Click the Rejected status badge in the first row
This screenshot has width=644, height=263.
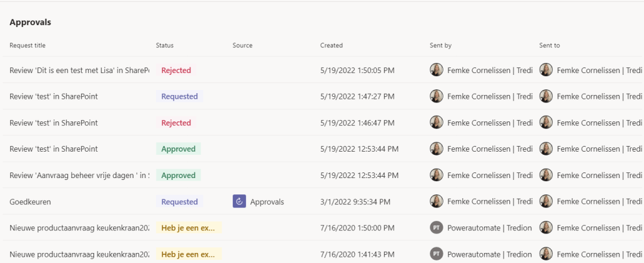[176, 70]
